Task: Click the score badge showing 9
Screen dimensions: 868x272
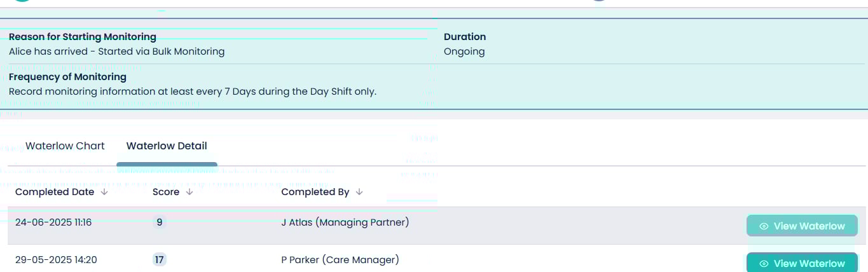Action: click(160, 222)
